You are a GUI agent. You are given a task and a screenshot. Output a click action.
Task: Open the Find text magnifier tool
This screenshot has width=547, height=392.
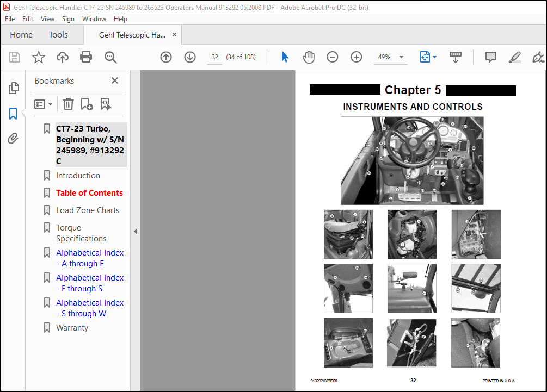pos(110,57)
